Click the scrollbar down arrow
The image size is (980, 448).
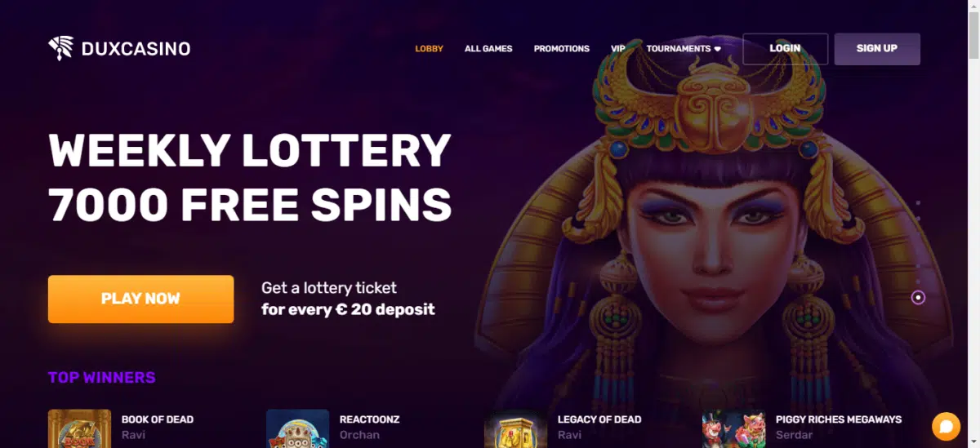[973, 442]
